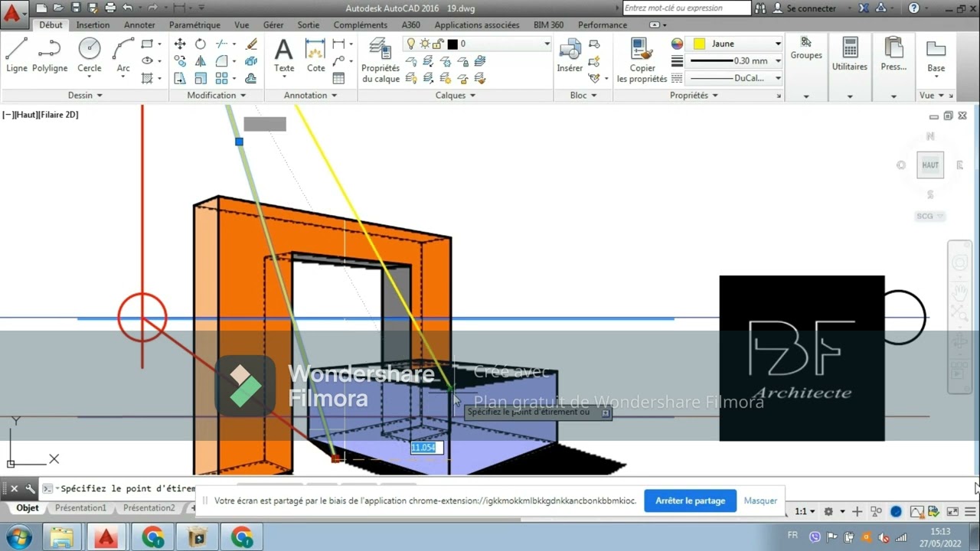Screen dimensions: 980x551
Task: Click the Insérer block tool
Action: pyautogui.click(x=570, y=55)
